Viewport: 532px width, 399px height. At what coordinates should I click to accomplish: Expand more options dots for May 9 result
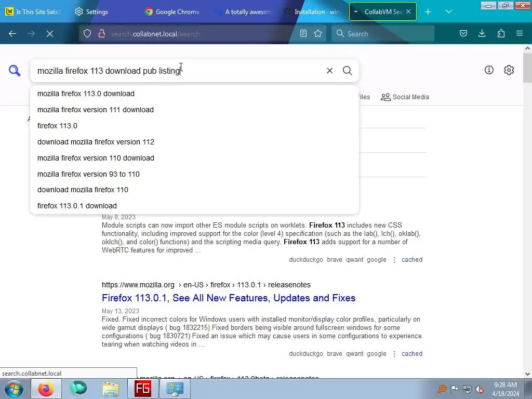point(394,260)
